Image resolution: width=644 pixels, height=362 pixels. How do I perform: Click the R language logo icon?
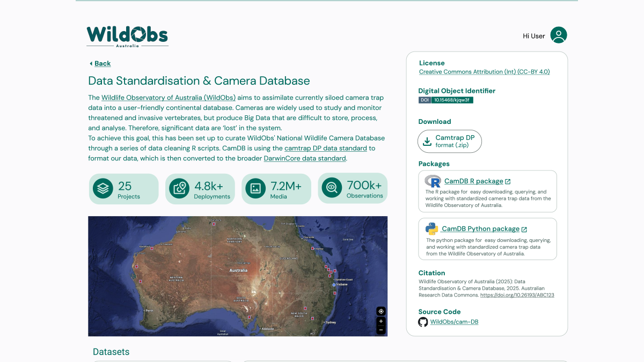click(433, 181)
